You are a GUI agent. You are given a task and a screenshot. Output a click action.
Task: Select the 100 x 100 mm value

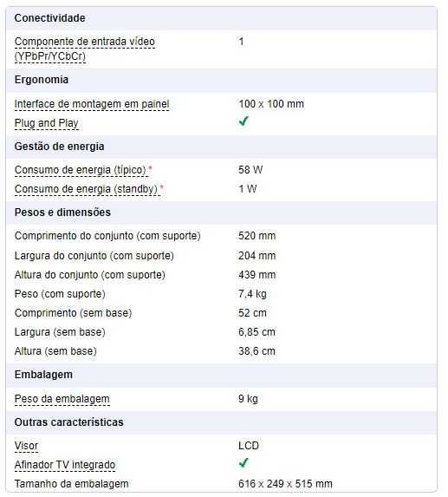pyautogui.click(x=271, y=104)
